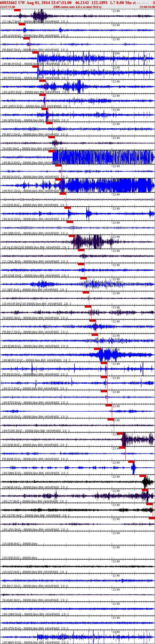Select the UW.ETW EHZ station label
155x644 pixels.
click(x=35, y=403)
